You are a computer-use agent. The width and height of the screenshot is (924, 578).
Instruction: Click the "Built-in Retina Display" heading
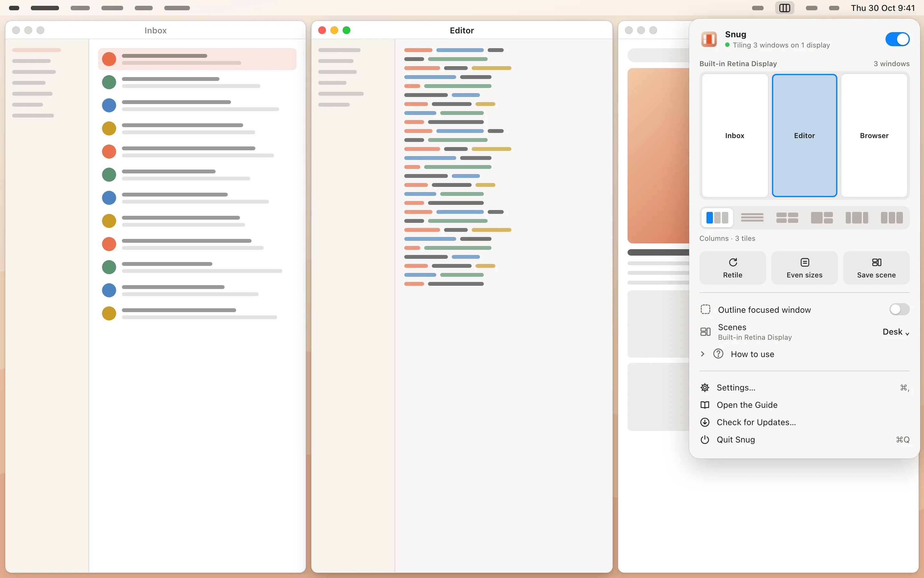click(x=738, y=64)
